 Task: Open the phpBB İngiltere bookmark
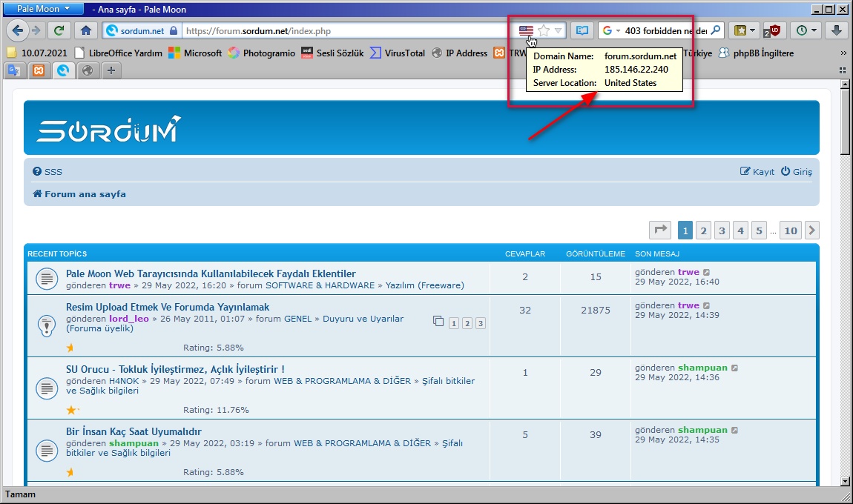coord(756,53)
